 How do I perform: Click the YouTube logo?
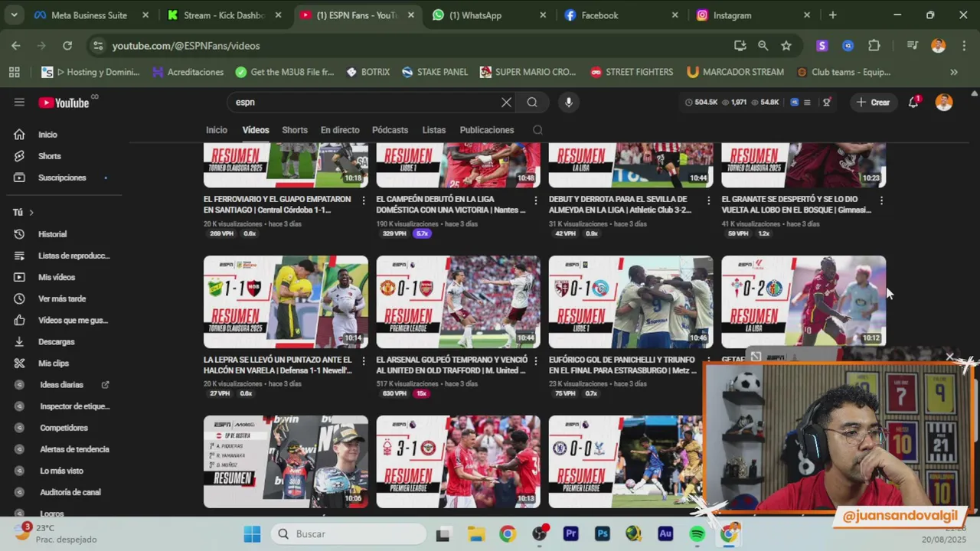click(x=64, y=103)
